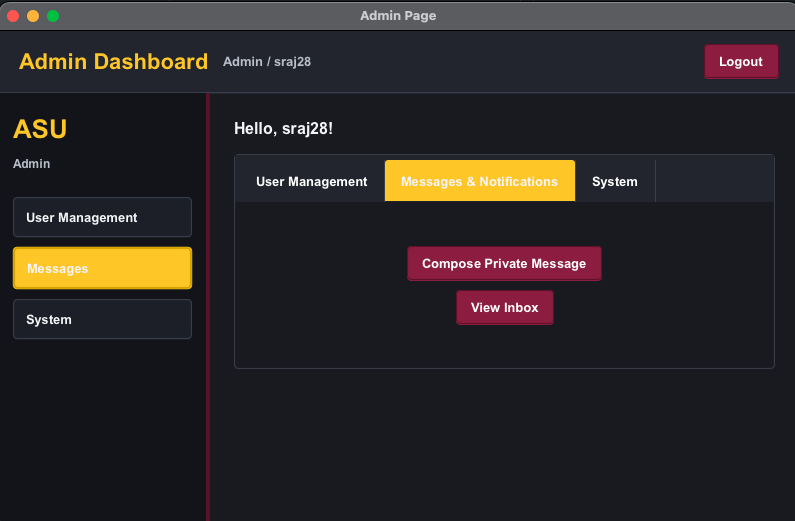Image resolution: width=795 pixels, height=521 pixels.
Task: Switch to the User Management tab
Action: [x=311, y=181]
